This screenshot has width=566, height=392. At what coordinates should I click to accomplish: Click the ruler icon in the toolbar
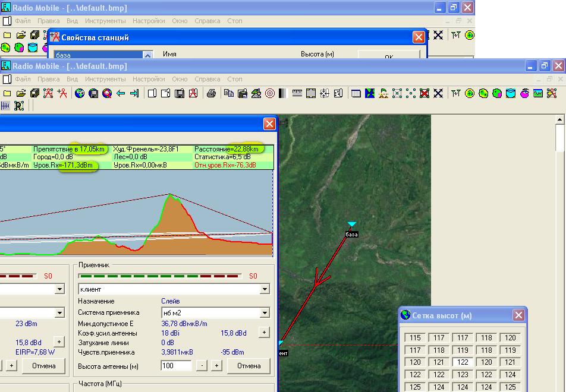(297, 93)
